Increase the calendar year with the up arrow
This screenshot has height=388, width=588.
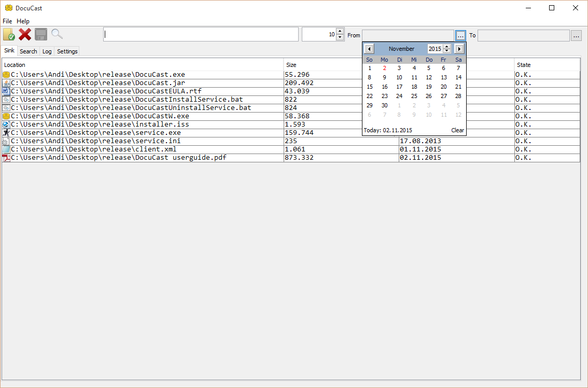[446, 47]
